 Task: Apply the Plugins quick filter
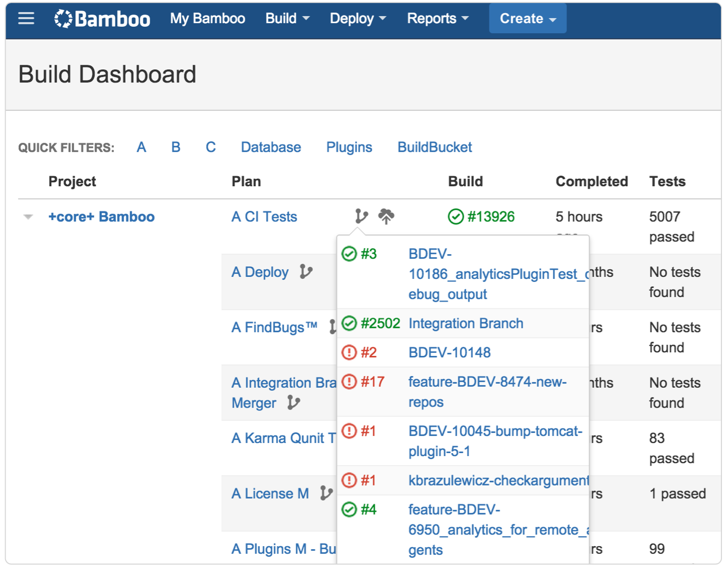(x=349, y=147)
